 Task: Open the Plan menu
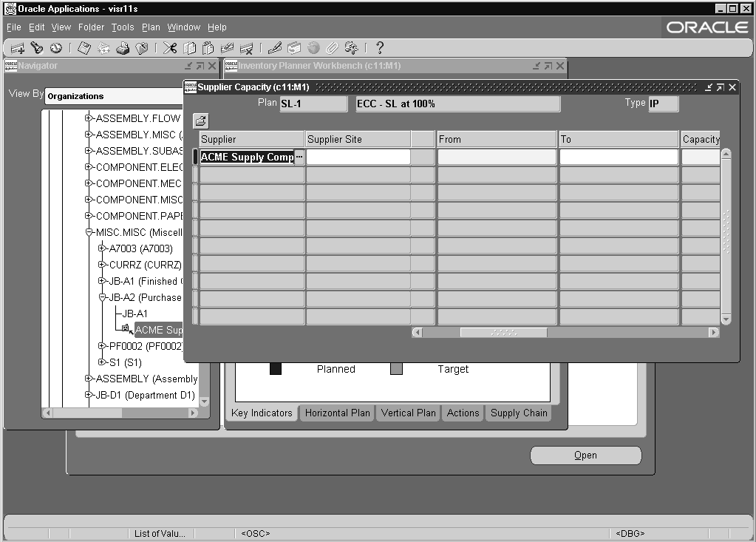click(151, 27)
